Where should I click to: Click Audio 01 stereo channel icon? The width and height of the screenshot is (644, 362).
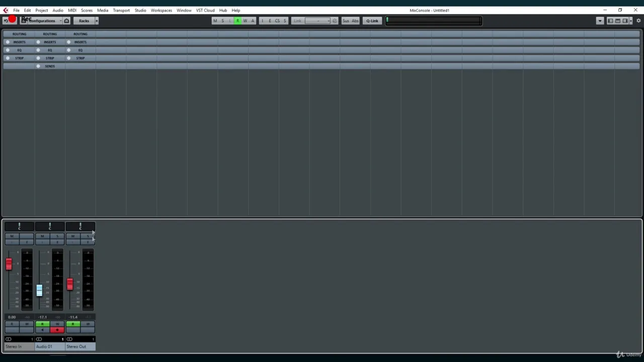tap(39, 339)
